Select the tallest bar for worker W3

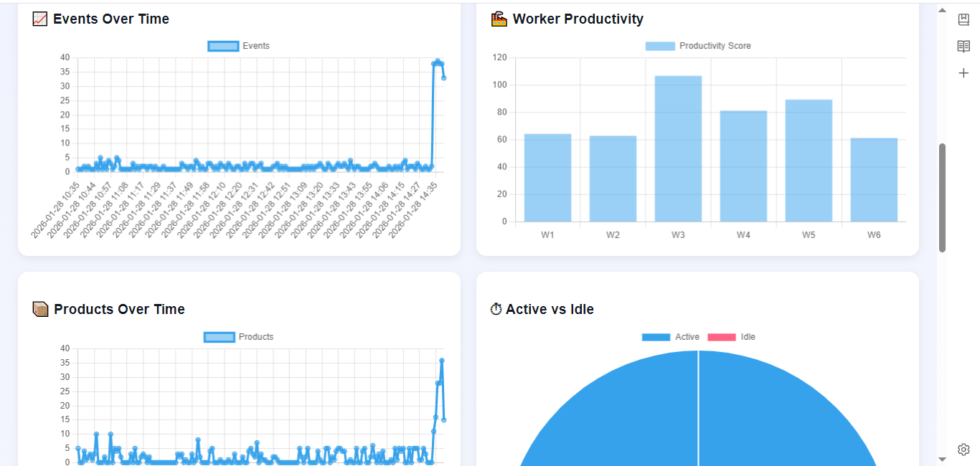(x=677, y=147)
